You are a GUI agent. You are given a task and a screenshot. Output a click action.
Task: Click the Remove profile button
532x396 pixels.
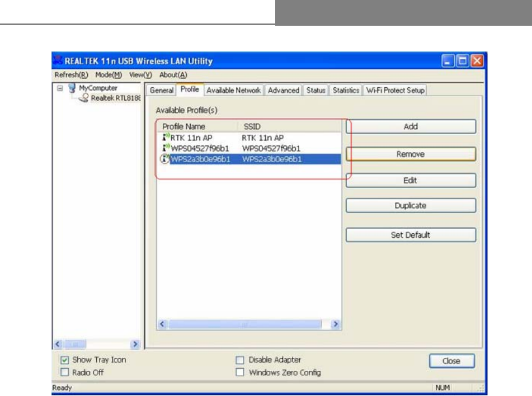[411, 154]
